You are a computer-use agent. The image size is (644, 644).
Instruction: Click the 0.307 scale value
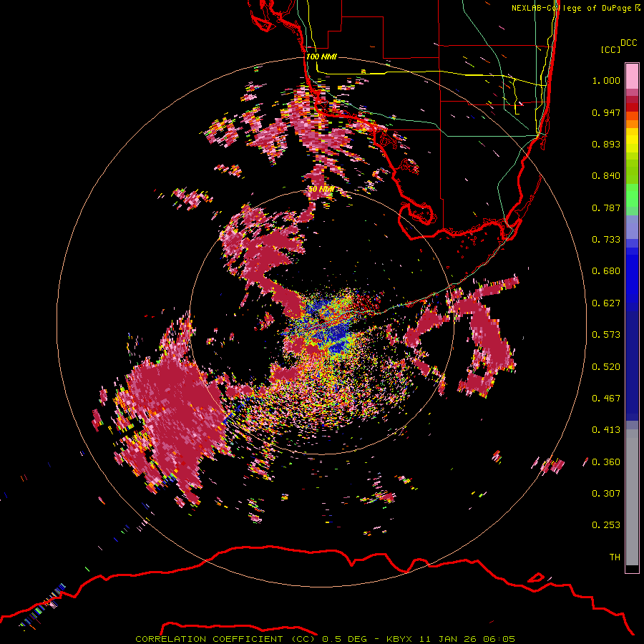click(x=606, y=494)
